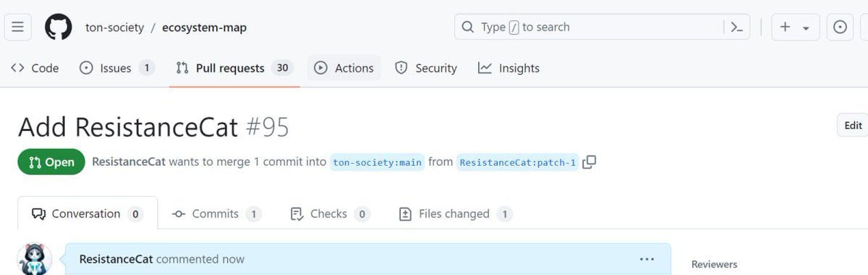868x275 pixels.
Task: Click the ResistanceCat avatar thumbnail
Action: tap(35, 259)
